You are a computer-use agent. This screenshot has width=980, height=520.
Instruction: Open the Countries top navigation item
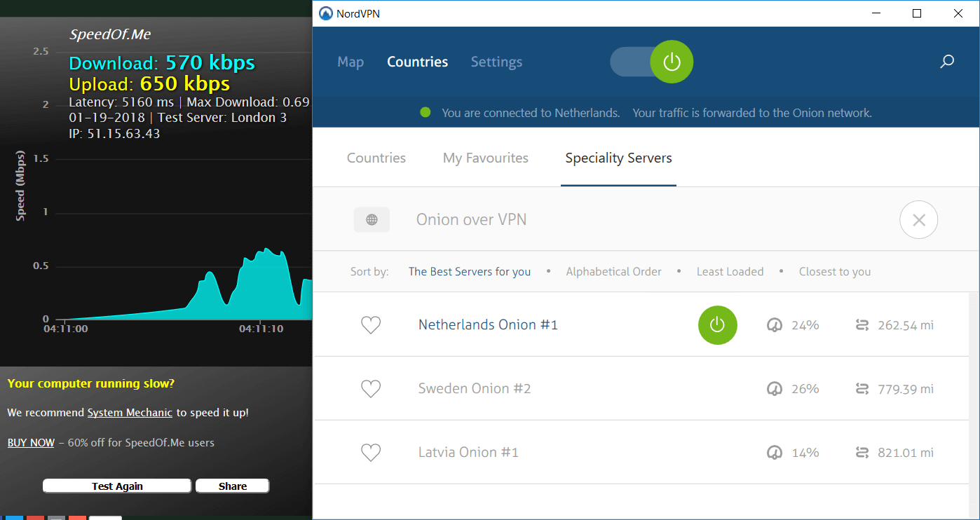click(x=417, y=62)
